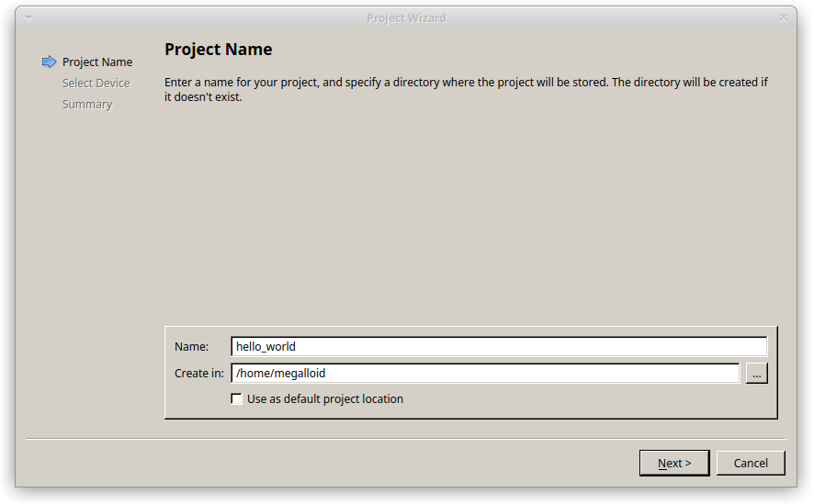Select the 'Project Name' wizard step
Image resolution: width=814 pixels, height=504 pixels.
(97, 62)
